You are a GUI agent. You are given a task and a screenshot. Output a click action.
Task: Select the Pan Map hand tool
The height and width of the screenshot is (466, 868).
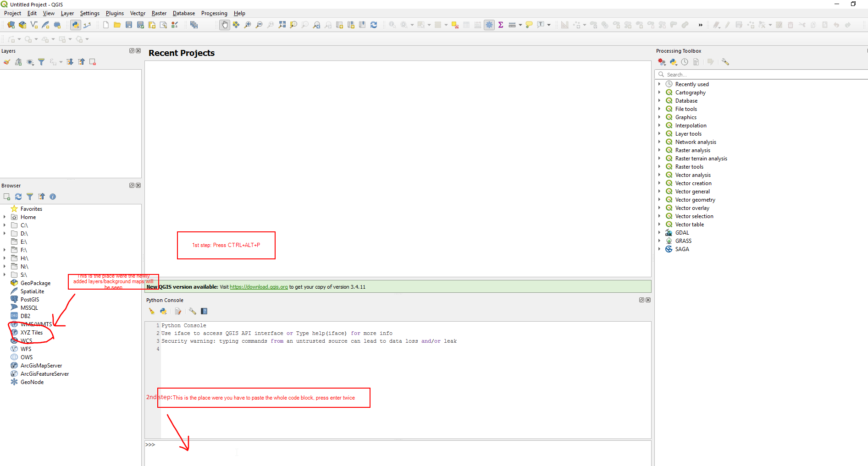click(x=224, y=25)
